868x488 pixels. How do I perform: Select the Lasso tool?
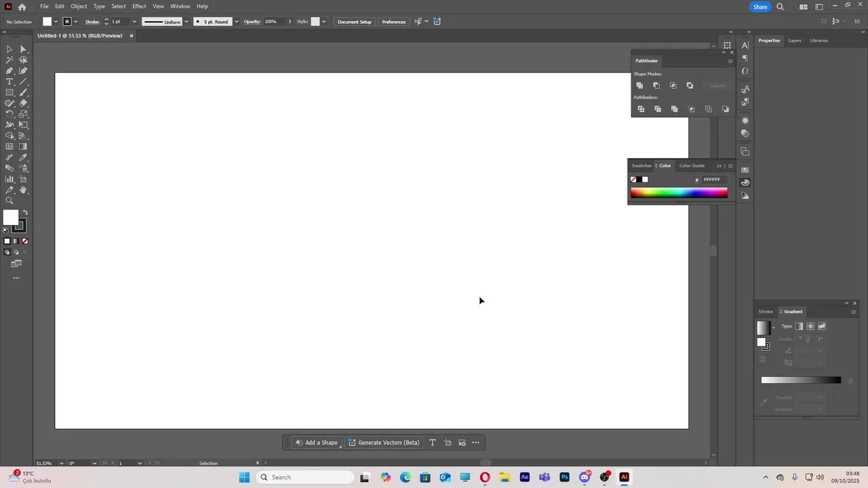(23, 60)
